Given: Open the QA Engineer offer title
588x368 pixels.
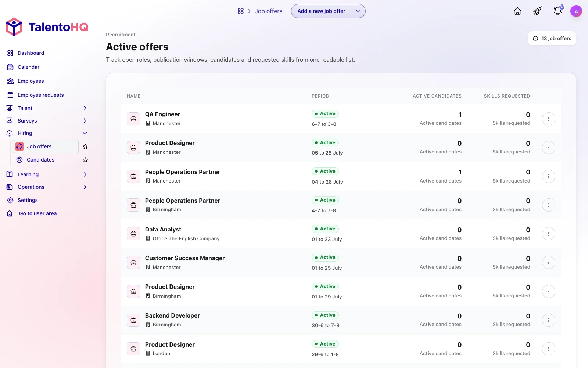Looking at the screenshot, I should pyautogui.click(x=162, y=114).
